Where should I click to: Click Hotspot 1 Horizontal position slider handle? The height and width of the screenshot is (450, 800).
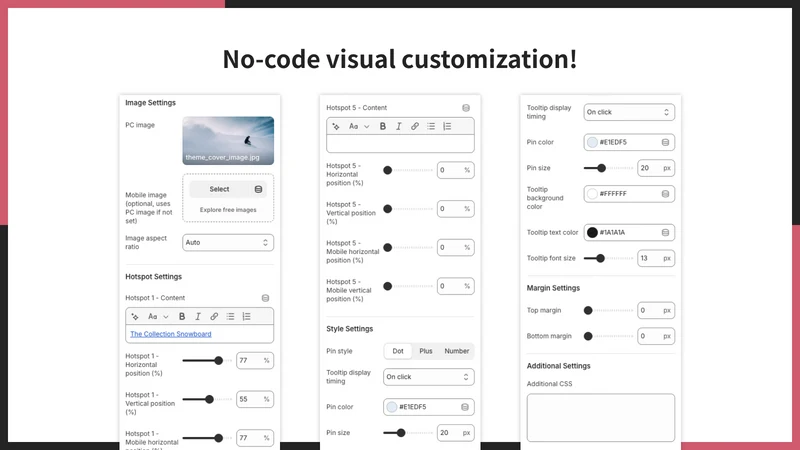[218, 361]
